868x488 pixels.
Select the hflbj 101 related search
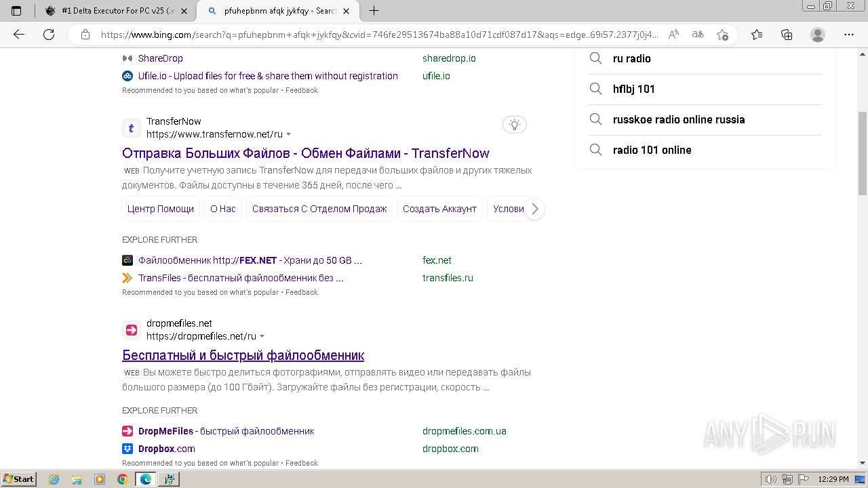point(705,89)
